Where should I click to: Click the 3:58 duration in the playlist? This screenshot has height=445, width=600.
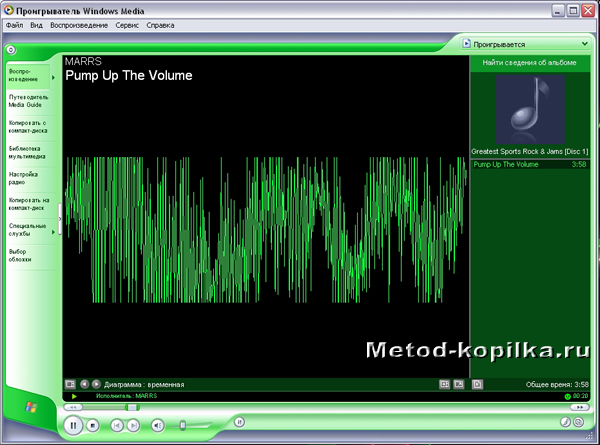point(579,165)
